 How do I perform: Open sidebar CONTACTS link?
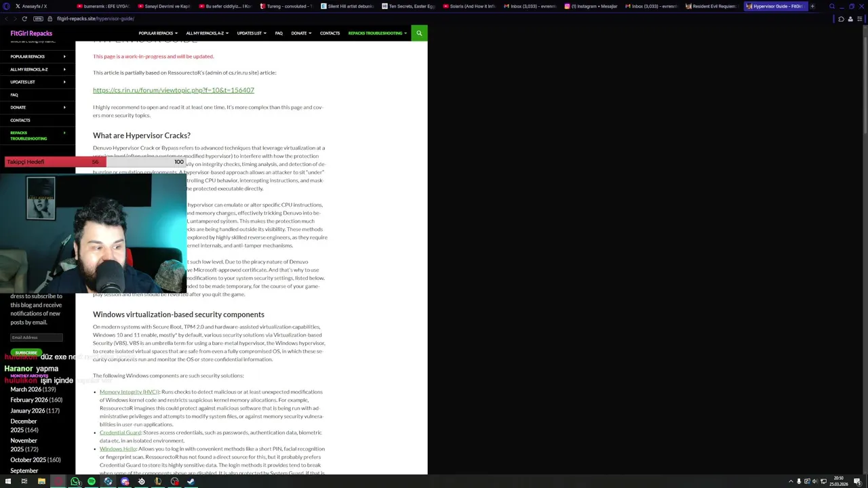coord(20,120)
